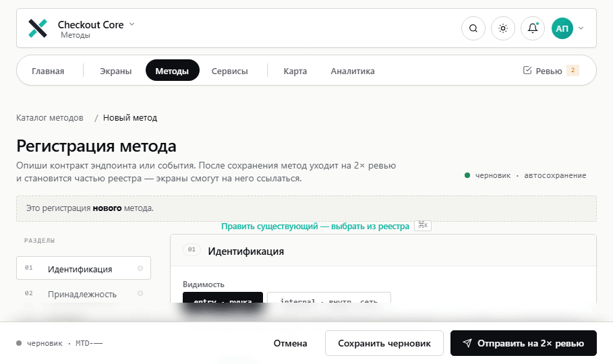Screen dimensions: 613x364
Task: Choose the internal visibility option
Action: pos(329,297)
